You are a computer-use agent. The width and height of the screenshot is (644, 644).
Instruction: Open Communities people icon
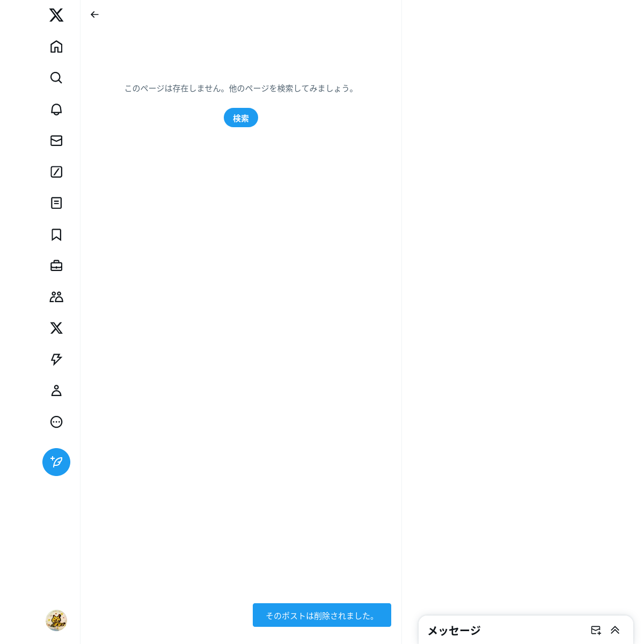coord(56,297)
